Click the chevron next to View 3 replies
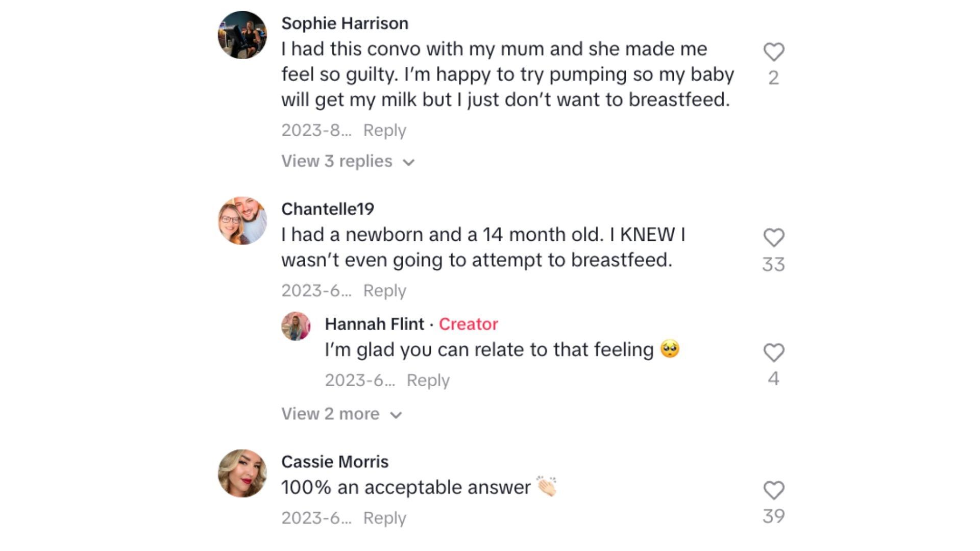 pyautogui.click(x=408, y=163)
